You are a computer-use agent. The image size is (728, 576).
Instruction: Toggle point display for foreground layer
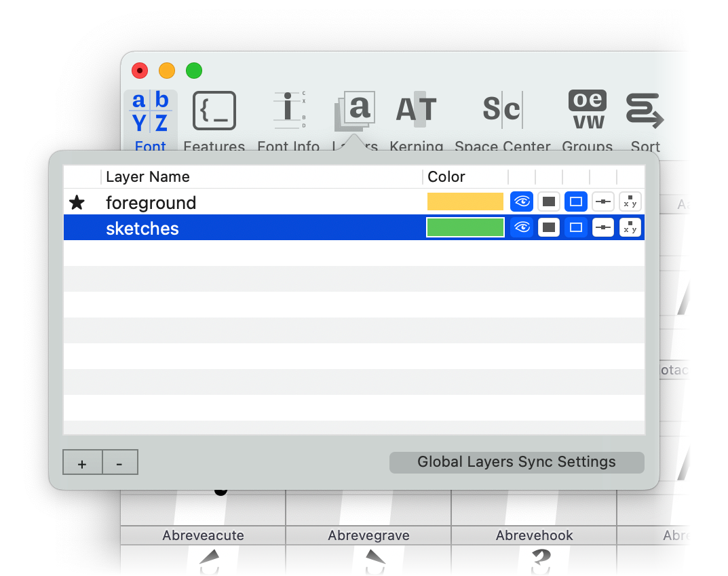603,202
